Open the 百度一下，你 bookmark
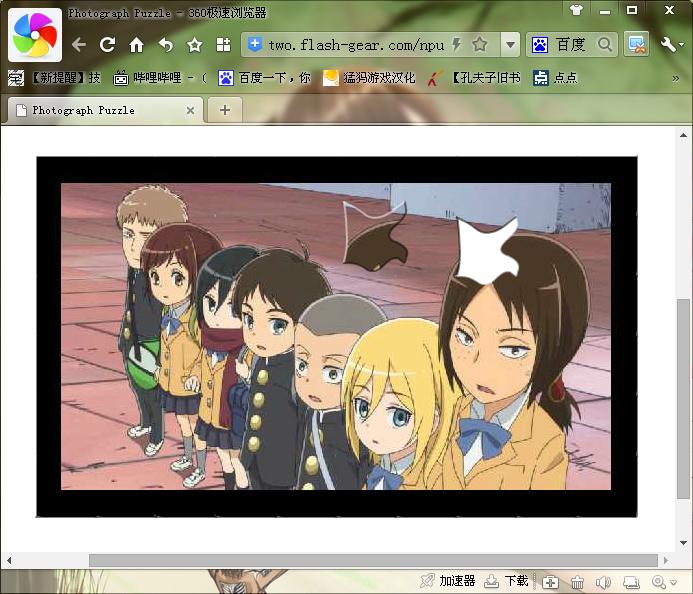The image size is (693, 594). [264, 78]
